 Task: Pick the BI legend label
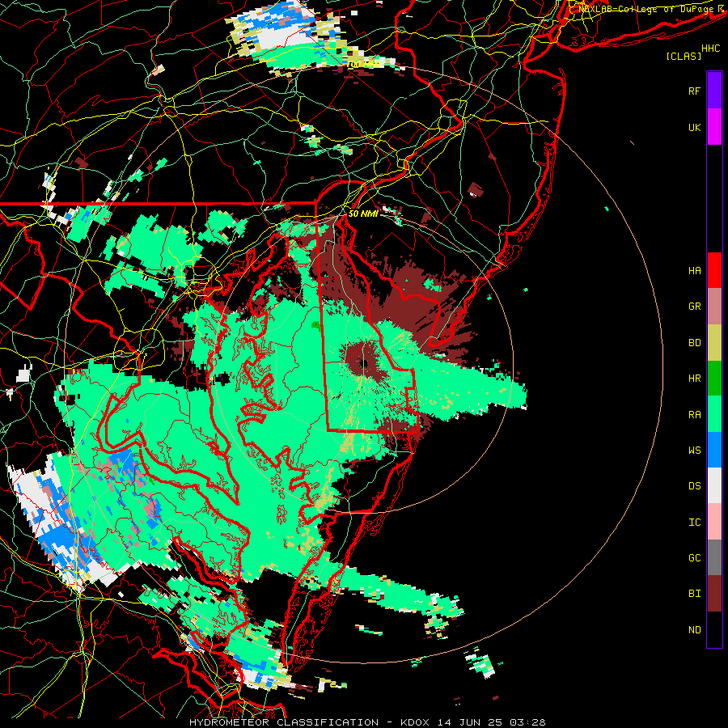(x=694, y=594)
